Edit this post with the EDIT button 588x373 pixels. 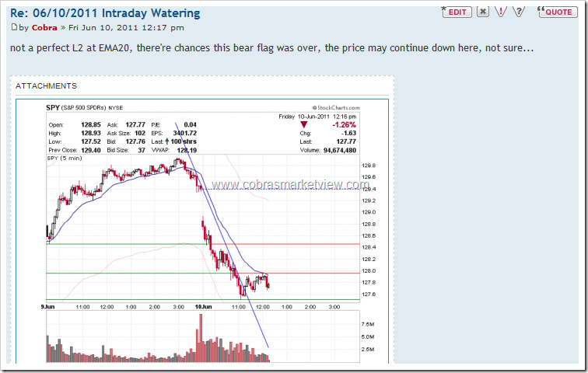[457, 12]
